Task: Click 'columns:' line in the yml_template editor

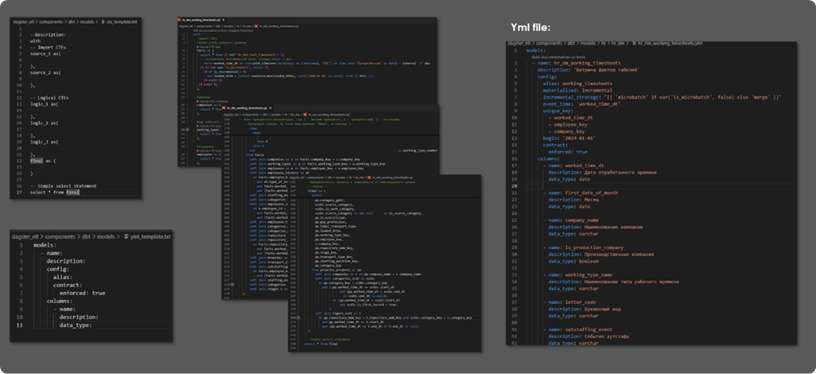Action: click(59, 301)
